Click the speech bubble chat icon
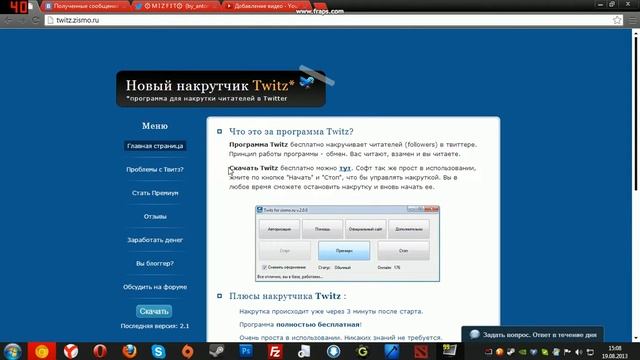This screenshot has height=360, width=640. coord(474,334)
